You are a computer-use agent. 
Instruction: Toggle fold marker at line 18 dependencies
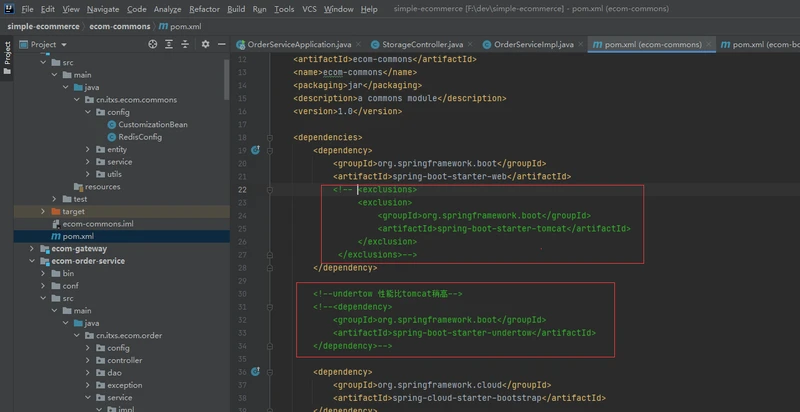(270, 138)
